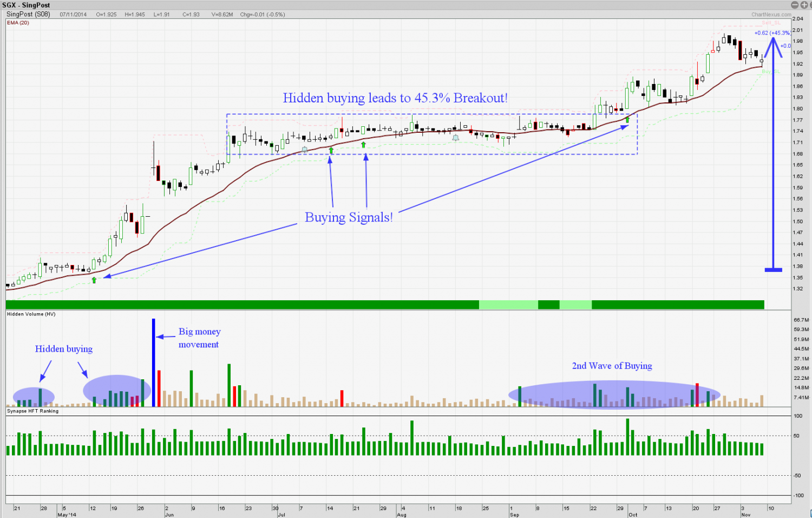Screen dimensions: 812x518
Task: Select the Hidden Volume (HV) panel label
Action: 31,314
